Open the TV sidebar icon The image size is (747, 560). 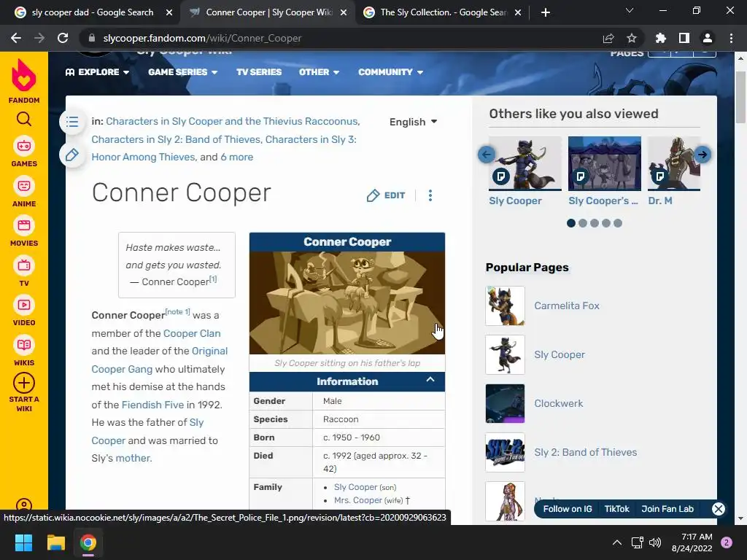pos(24,265)
